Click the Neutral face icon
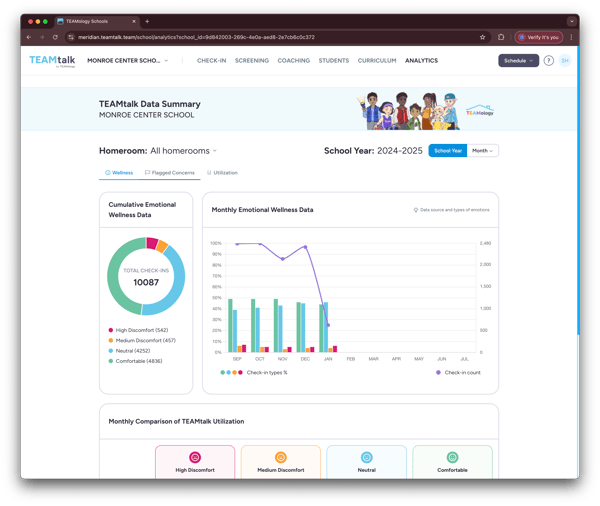 tap(367, 457)
